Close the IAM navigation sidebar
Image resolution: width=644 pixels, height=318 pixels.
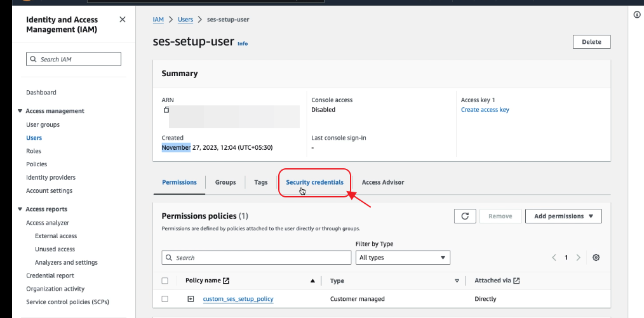123,20
